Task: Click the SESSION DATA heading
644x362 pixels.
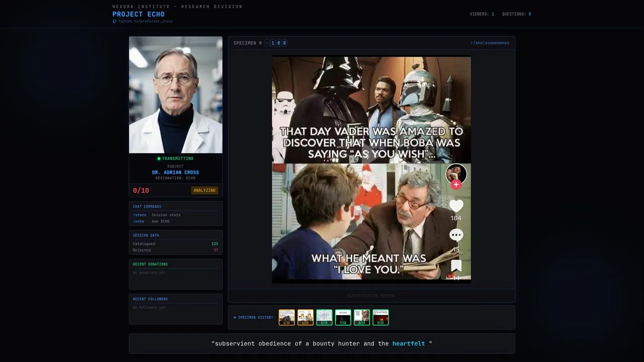Action: [x=146, y=235]
